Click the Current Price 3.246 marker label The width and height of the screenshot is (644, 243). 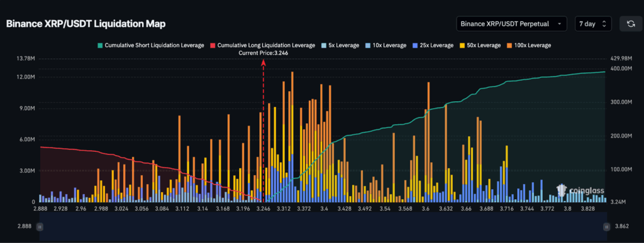264,53
